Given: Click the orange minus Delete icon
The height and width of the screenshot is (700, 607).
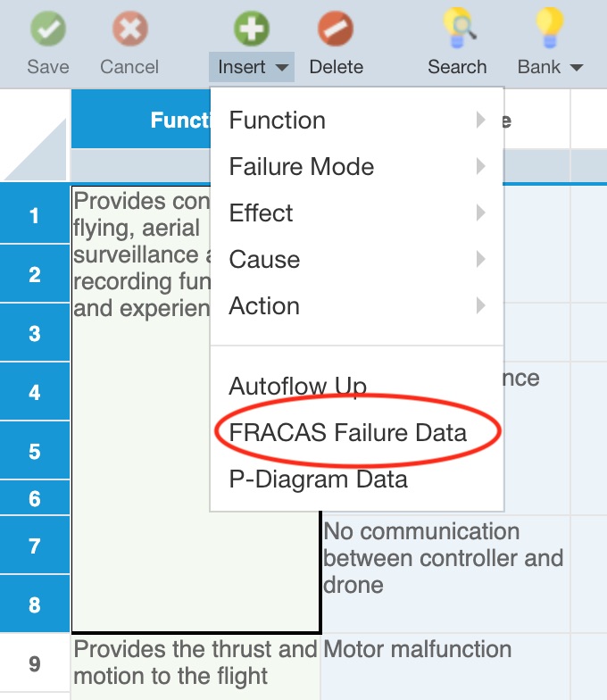Looking at the screenshot, I should point(336,29).
